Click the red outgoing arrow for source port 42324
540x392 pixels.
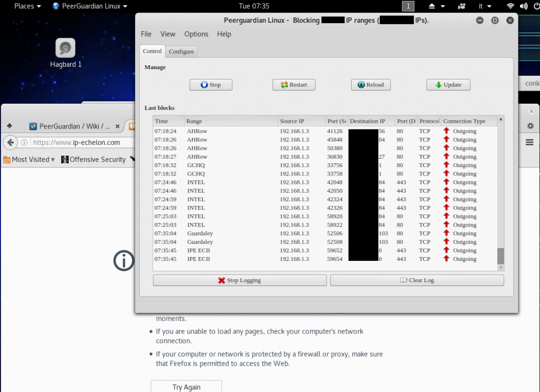click(446, 199)
